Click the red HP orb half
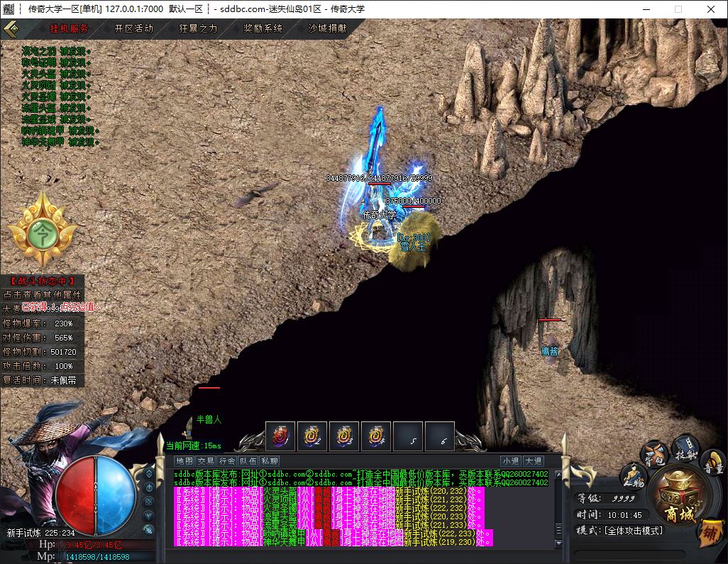Image resolution: width=728 pixels, height=564 pixels. pyautogui.click(x=75, y=496)
